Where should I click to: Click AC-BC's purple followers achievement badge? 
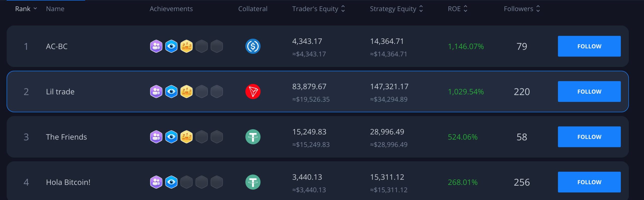(156, 46)
